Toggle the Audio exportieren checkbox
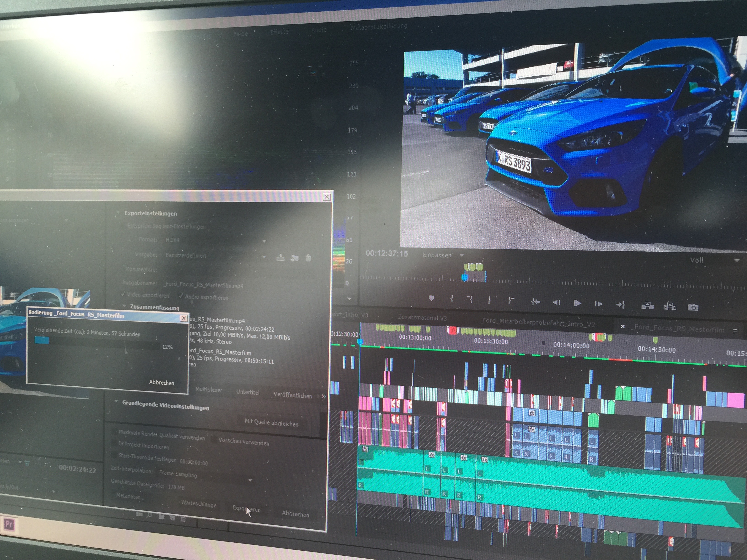Screen dimensions: 747x560 click(x=181, y=296)
